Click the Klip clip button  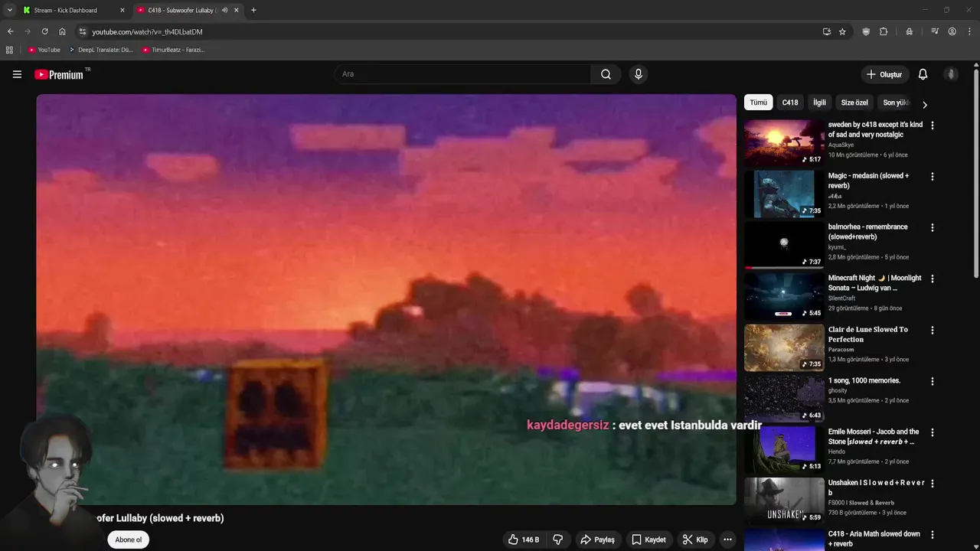coord(695,540)
